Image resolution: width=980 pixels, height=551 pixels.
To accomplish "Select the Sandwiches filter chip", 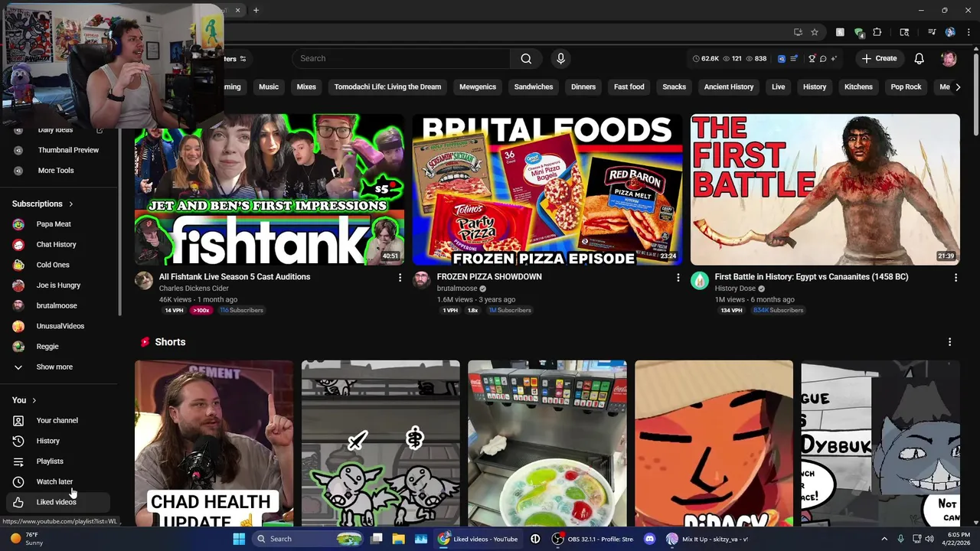I will point(534,86).
